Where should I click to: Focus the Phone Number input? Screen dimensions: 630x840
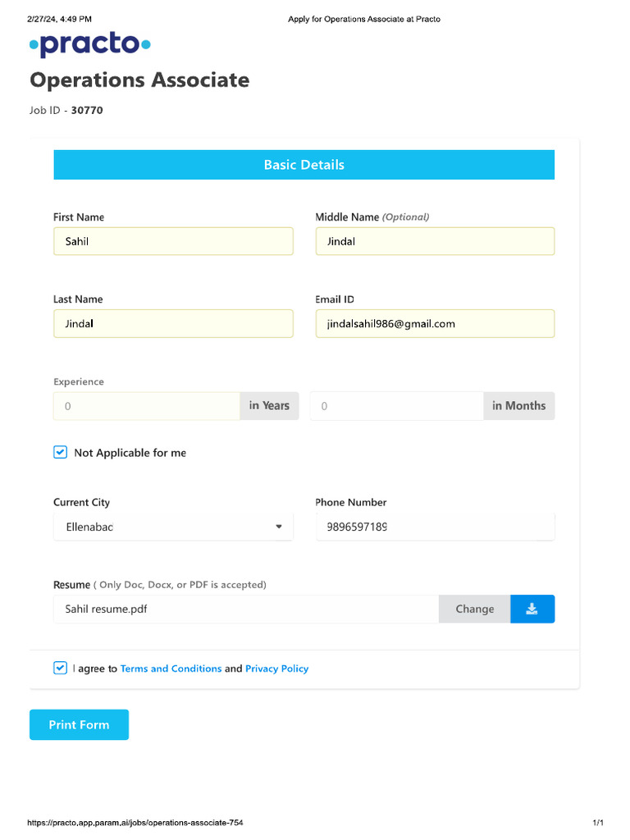point(435,527)
